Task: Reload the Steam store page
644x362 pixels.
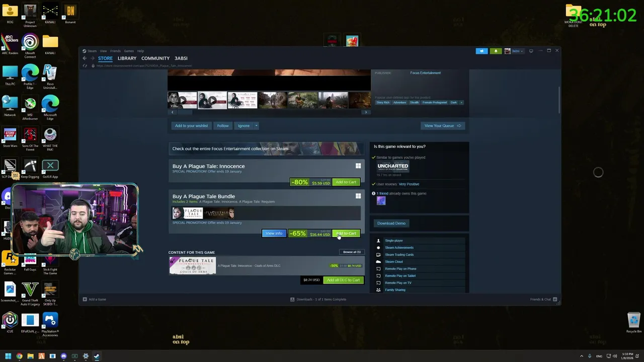Action: pos(85,66)
